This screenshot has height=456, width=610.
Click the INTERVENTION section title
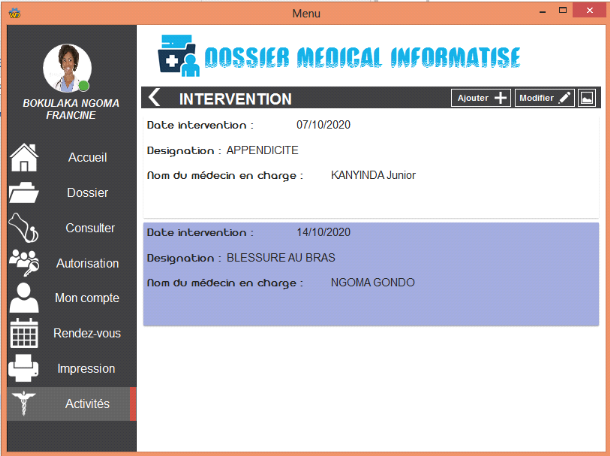(x=235, y=99)
